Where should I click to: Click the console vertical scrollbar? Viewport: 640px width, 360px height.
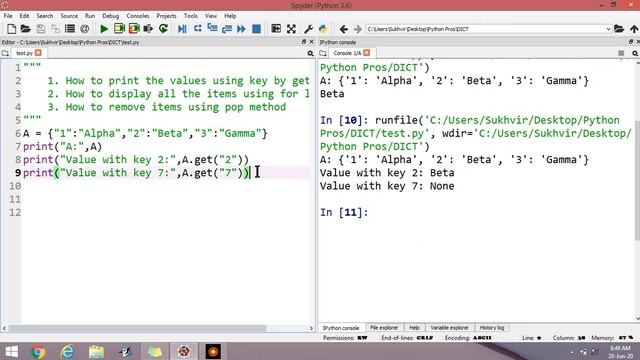tap(637, 180)
